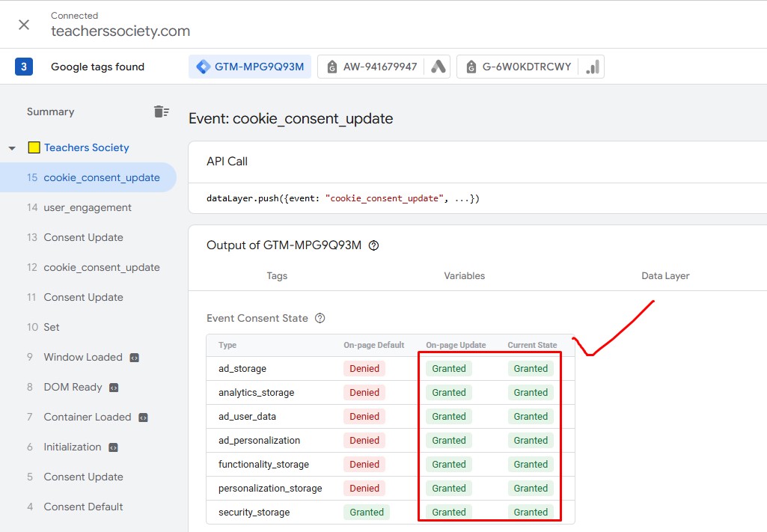Screen dimensions: 767x532
Task: Click the code icon beside DOM Ready
Action: [114, 388]
